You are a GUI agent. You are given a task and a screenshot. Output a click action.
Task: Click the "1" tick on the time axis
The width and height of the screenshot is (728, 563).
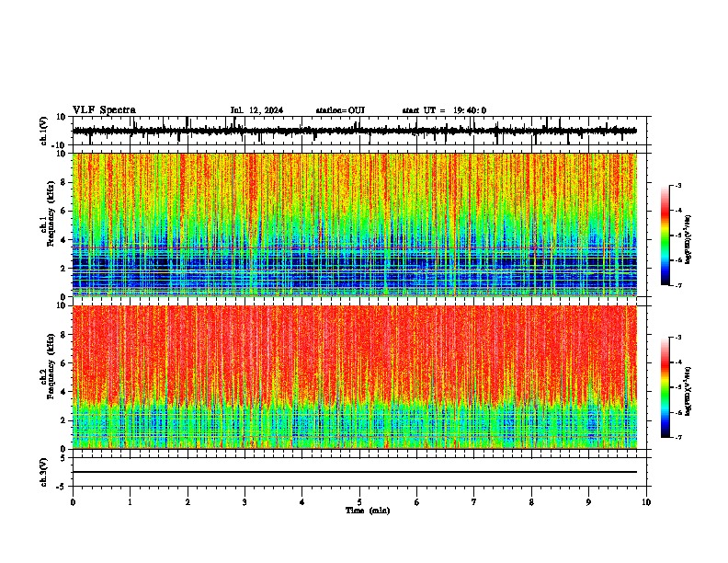coord(131,502)
